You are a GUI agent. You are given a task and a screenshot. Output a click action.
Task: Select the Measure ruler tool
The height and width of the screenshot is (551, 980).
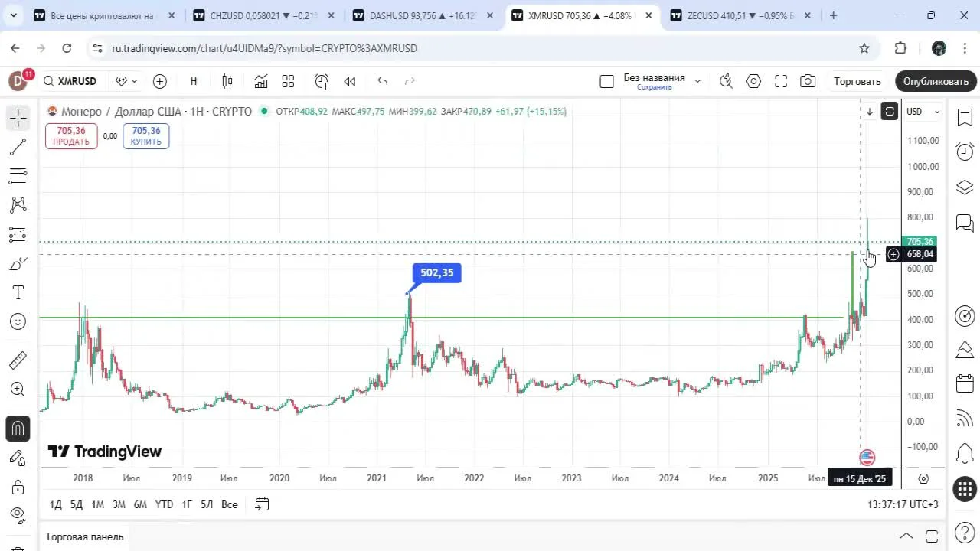tap(17, 360)
